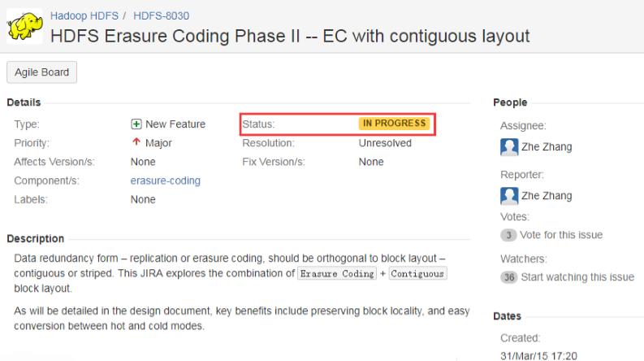Open the HDFS-8030 issue key link
This screenshot has height=361, width=644.
162,15
